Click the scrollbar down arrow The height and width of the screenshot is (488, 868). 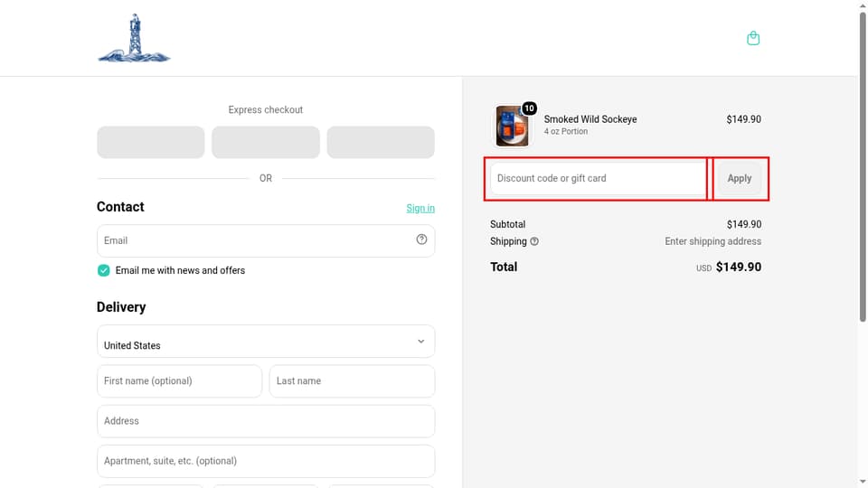tap(863, 483)
